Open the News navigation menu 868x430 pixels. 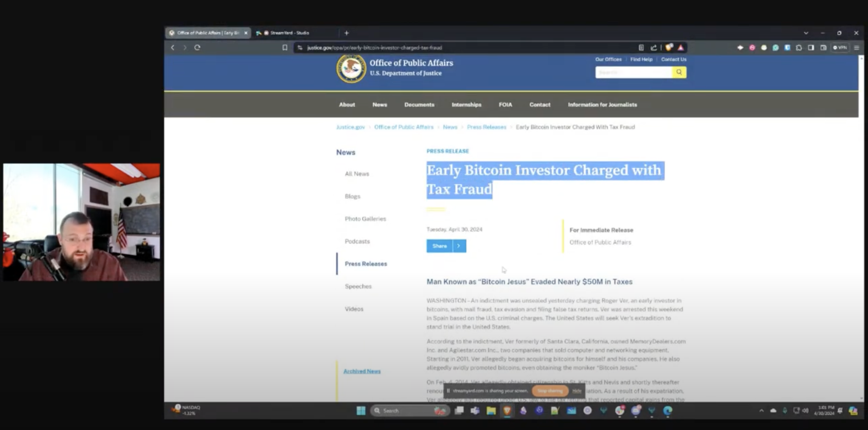coord(380,105)
